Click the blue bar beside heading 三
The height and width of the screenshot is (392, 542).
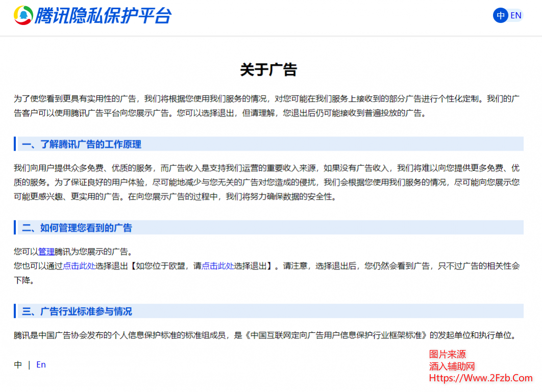click(x=16, y=310)
